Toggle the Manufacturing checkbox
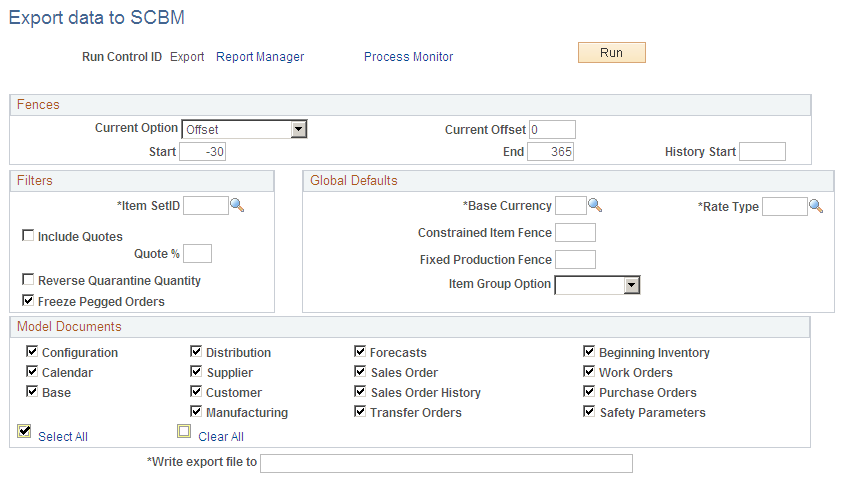 196,411
